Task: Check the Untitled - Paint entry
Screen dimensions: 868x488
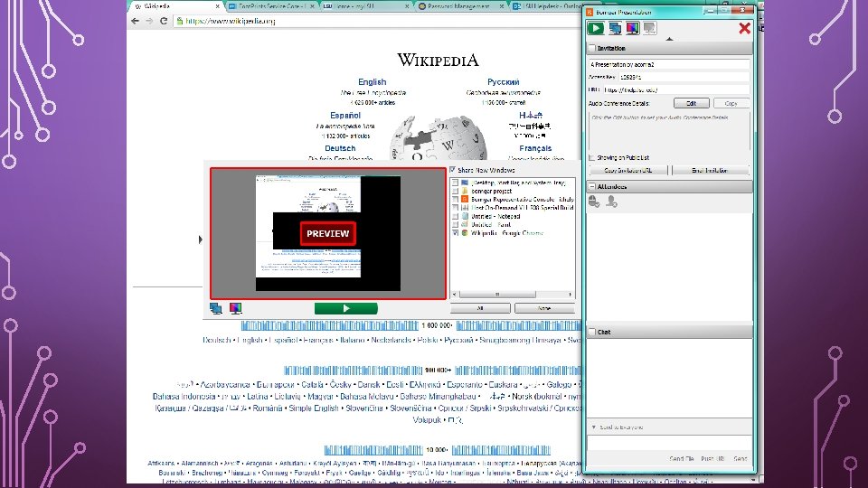Action: pos(455,225)
